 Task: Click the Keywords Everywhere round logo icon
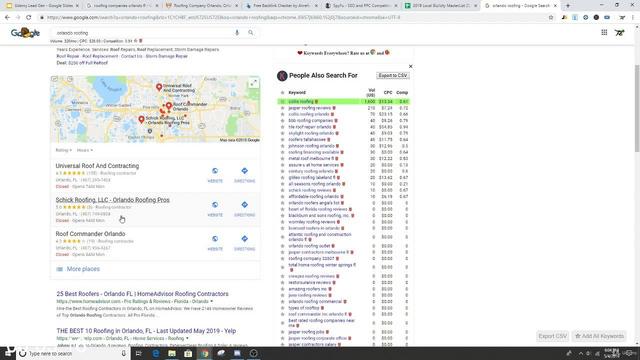coord(282,76)
